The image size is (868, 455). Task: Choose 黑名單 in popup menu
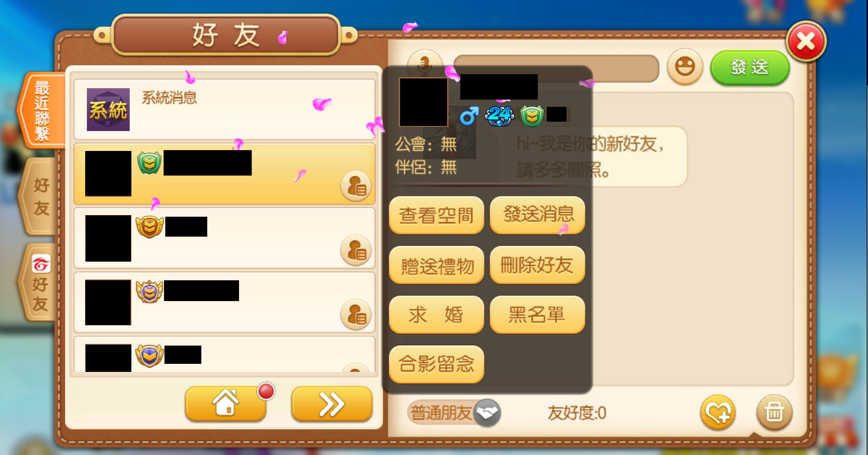coord(537,315)
